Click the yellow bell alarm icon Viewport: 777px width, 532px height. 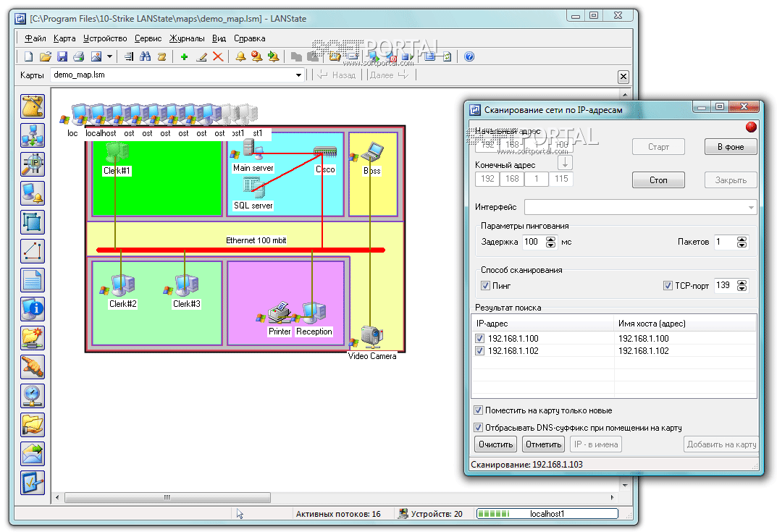[240, 56]
